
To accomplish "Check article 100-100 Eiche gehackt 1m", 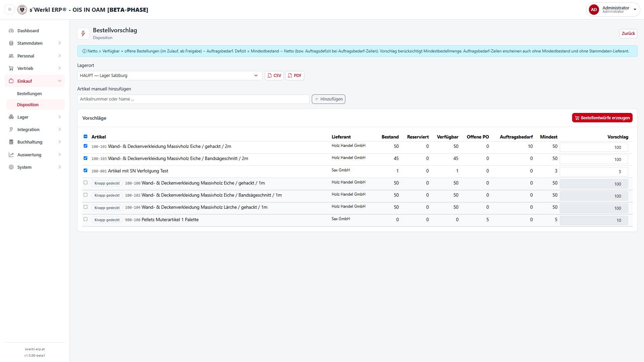I will click(85, 183).
